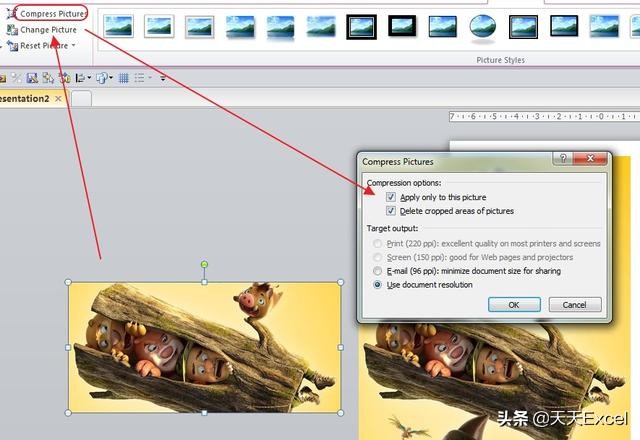Select the Print (220 ppi) option
This screenshot has width=640, height=440.
tap(378, 244)
